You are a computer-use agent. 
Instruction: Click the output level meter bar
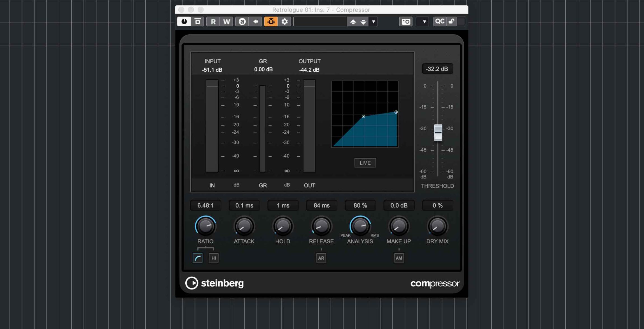[309, 126]
